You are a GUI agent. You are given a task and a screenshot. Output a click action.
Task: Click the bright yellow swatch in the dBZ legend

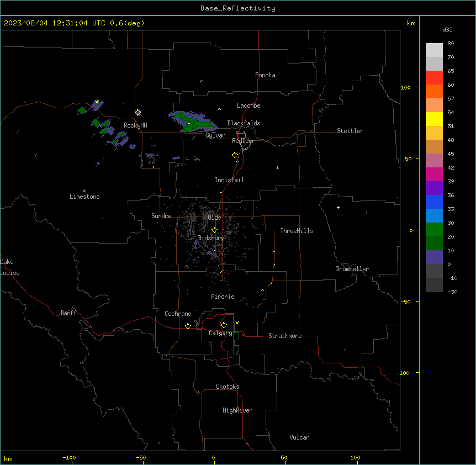point(434,119)
